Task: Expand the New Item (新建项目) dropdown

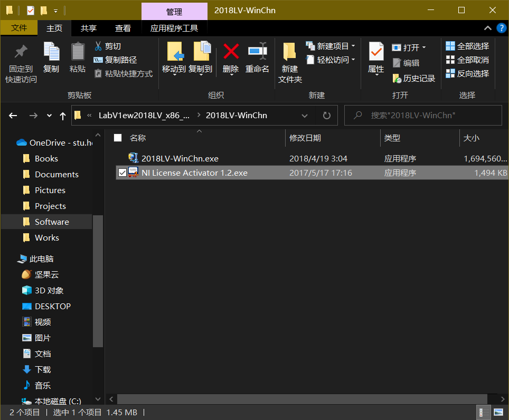Action: [x=353, y=46]
